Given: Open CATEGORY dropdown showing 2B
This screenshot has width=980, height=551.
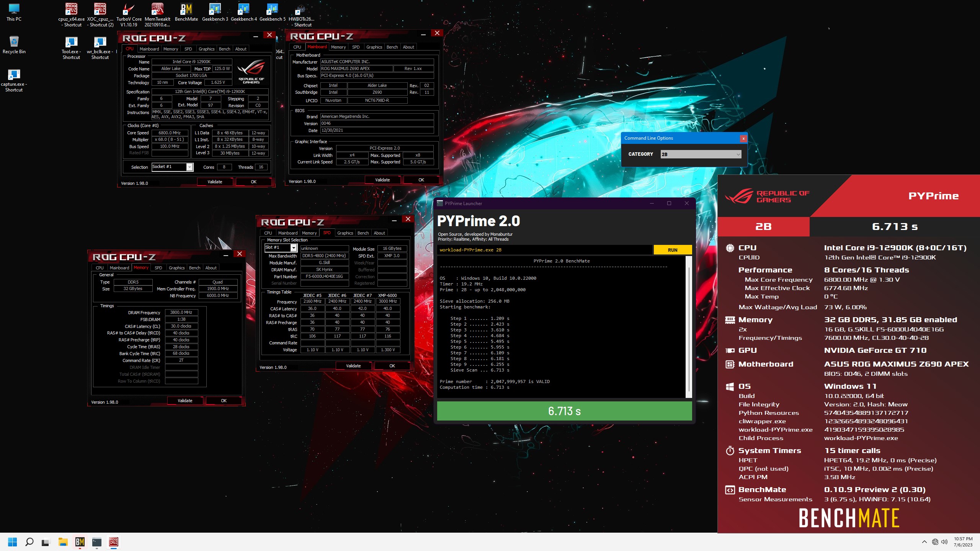Looking at the screenshot, I should tap(701, 154).
